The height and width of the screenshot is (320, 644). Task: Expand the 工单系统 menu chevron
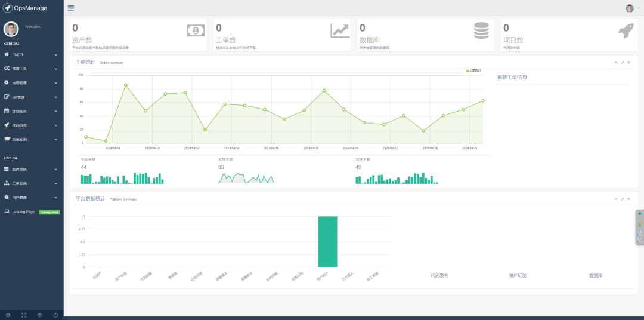point(56,183)
